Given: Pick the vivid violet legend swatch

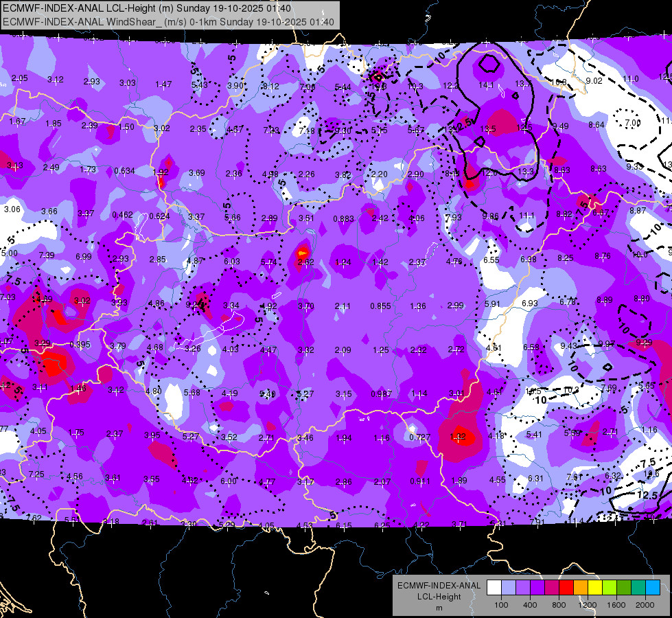Looking at the screenshot, I should point(537,588).
